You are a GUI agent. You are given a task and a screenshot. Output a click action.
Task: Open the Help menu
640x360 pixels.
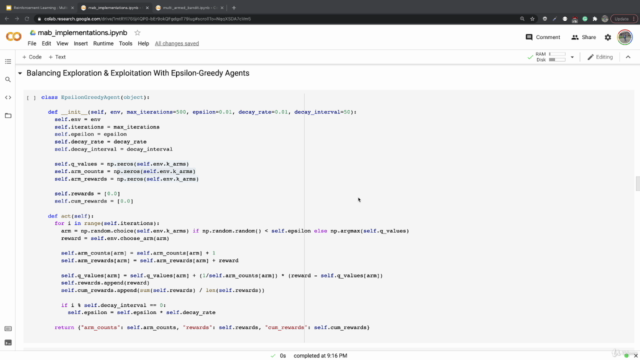(x=143, y=44)
